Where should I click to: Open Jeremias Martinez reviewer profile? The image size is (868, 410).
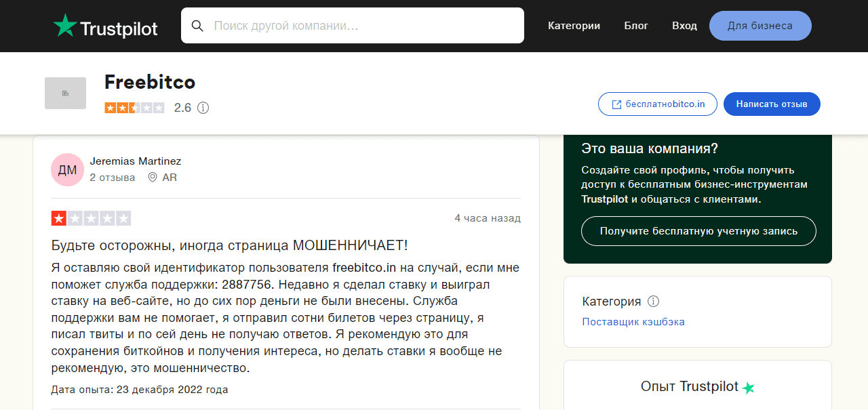click(136, 161)
